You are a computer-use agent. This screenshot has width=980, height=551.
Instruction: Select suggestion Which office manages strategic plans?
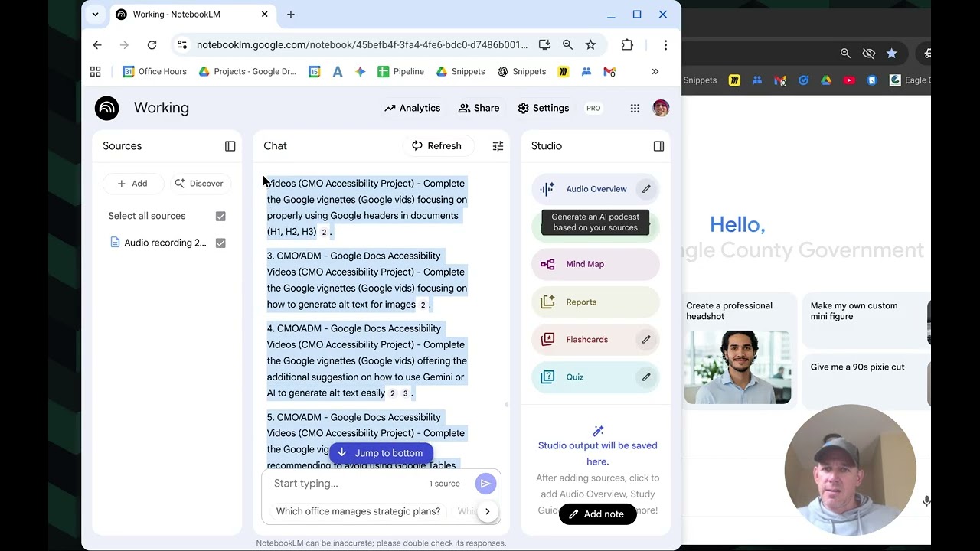click(358, 511)
